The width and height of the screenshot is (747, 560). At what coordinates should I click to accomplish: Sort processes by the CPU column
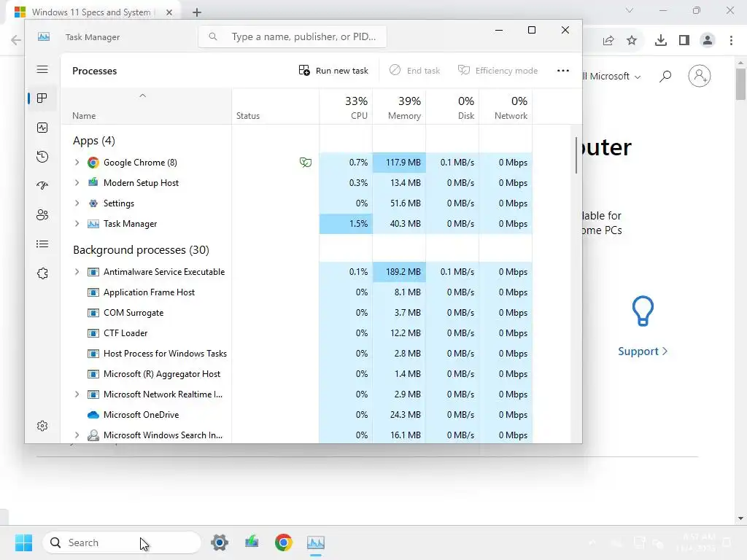pyautogui.click(x=346, y=107)
